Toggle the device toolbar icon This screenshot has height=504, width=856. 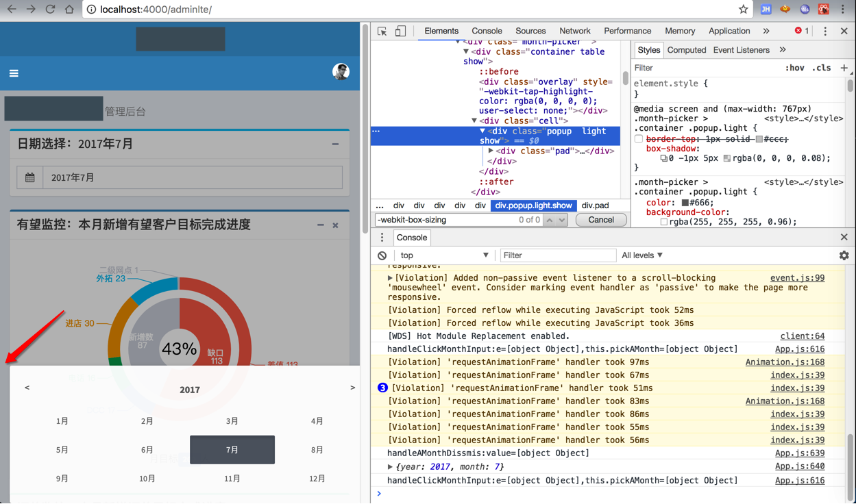tap(400, 31)
